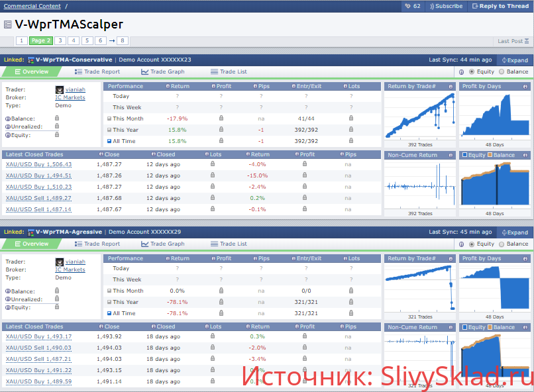534x392 pixels.
Task: Click Balance info icon in Agressive trader info
Action: 8,291
